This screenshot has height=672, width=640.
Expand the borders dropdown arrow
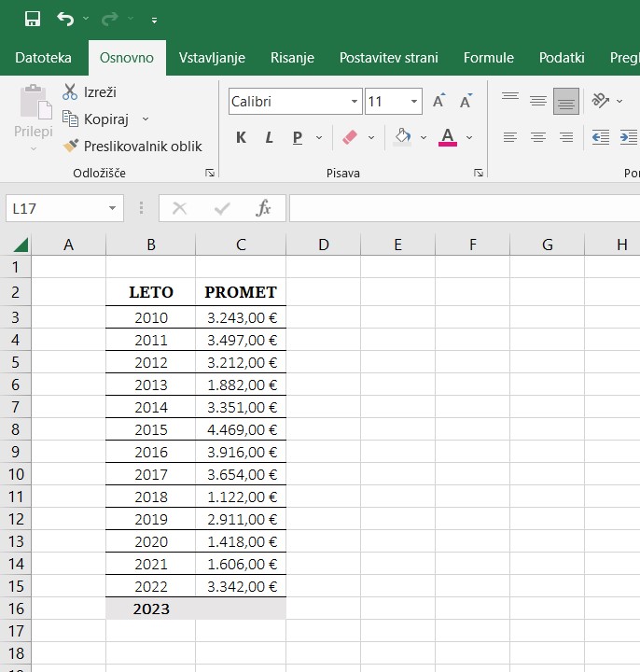tap(371, 137)
